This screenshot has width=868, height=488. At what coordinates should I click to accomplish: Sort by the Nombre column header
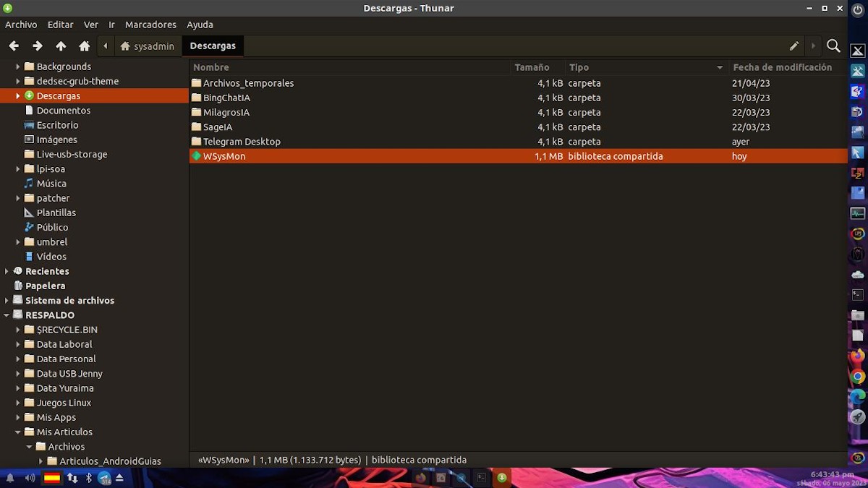(349, 67)
